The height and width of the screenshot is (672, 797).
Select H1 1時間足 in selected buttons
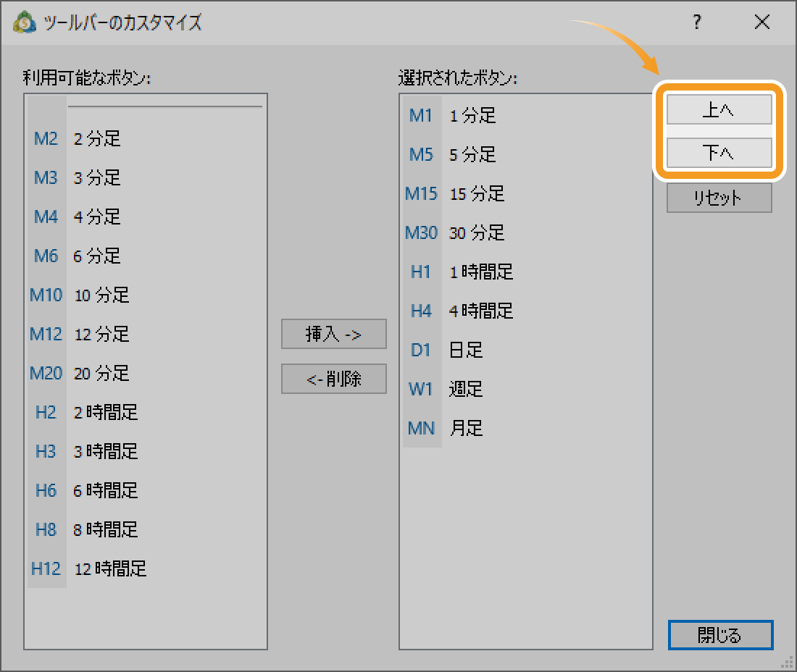(x=525, y=272)
